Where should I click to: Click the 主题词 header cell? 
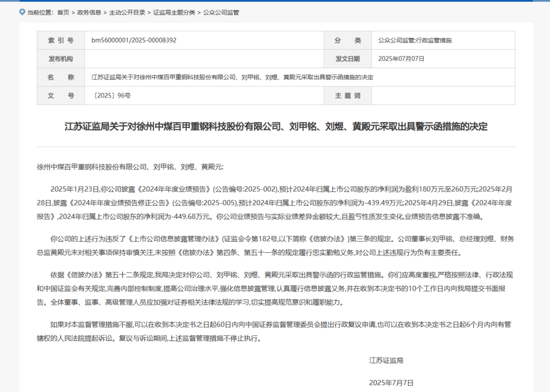click(x=348, y=96)
